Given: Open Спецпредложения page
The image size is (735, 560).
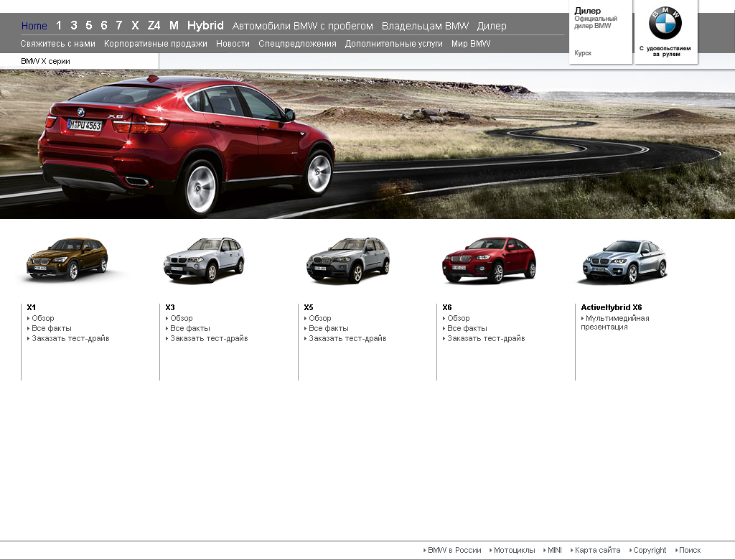Looking at the screenshot, I should [297, 44].
